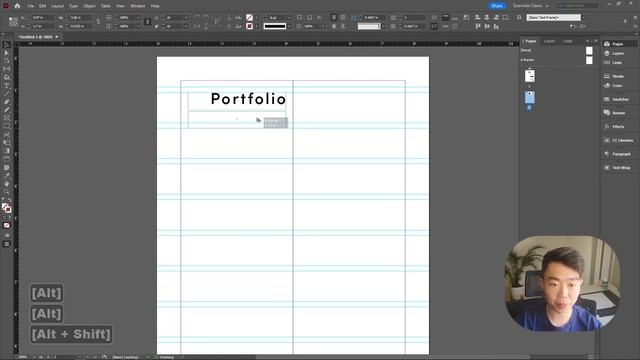640x360 pixels.
Task: Open the Edit menu
Action: 42,6
